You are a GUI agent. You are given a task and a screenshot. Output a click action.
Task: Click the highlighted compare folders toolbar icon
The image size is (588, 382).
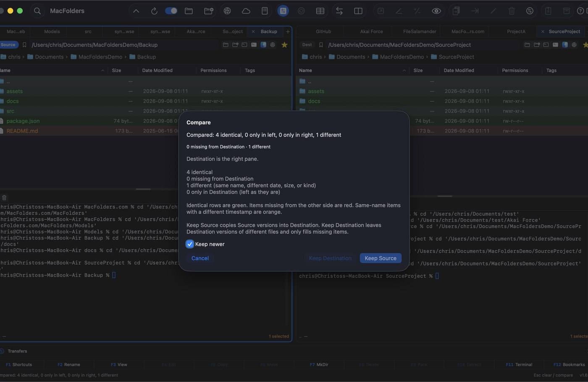tap(283, 11)
